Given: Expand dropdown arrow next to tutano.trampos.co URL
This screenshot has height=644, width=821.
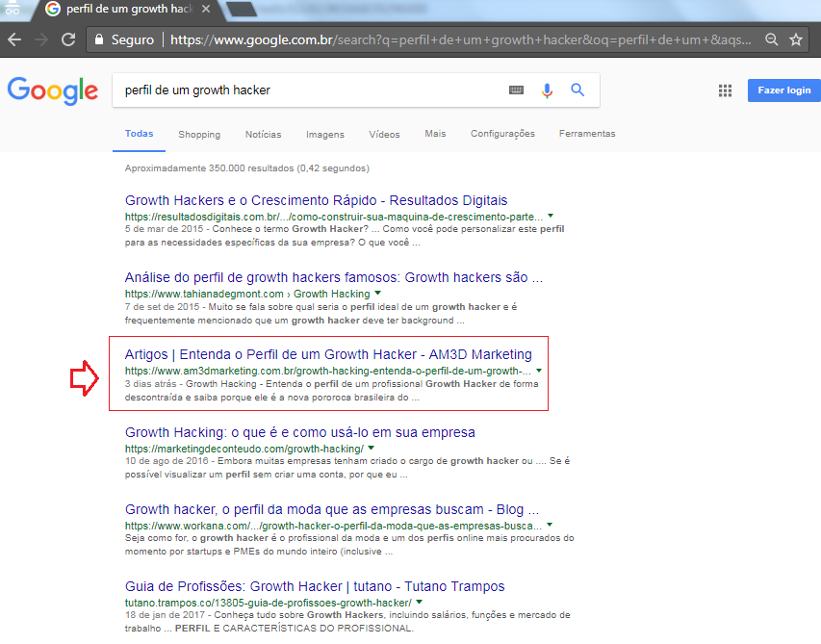Looking at the screenshot, I should pos(419,602).
